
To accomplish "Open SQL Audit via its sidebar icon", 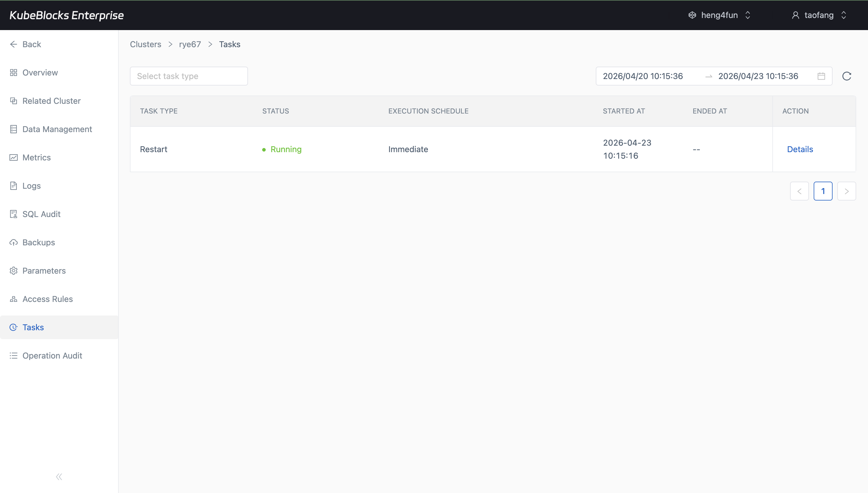I will pos(14,214).
